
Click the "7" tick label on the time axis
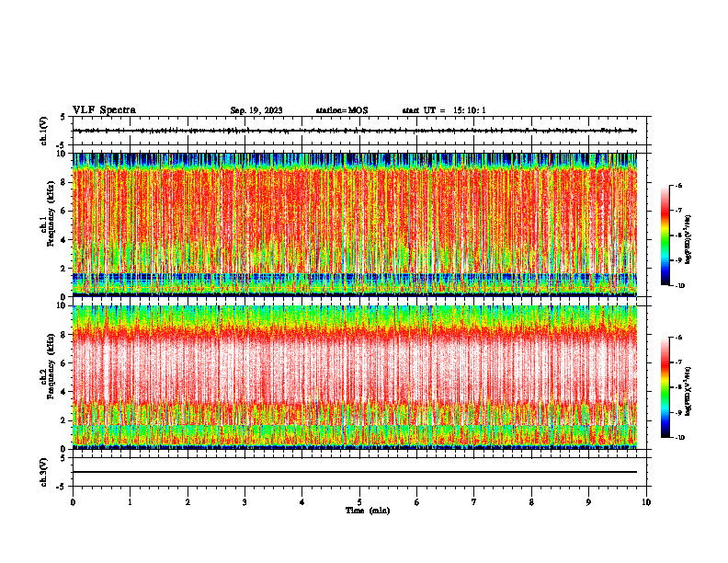pos(474,502)
